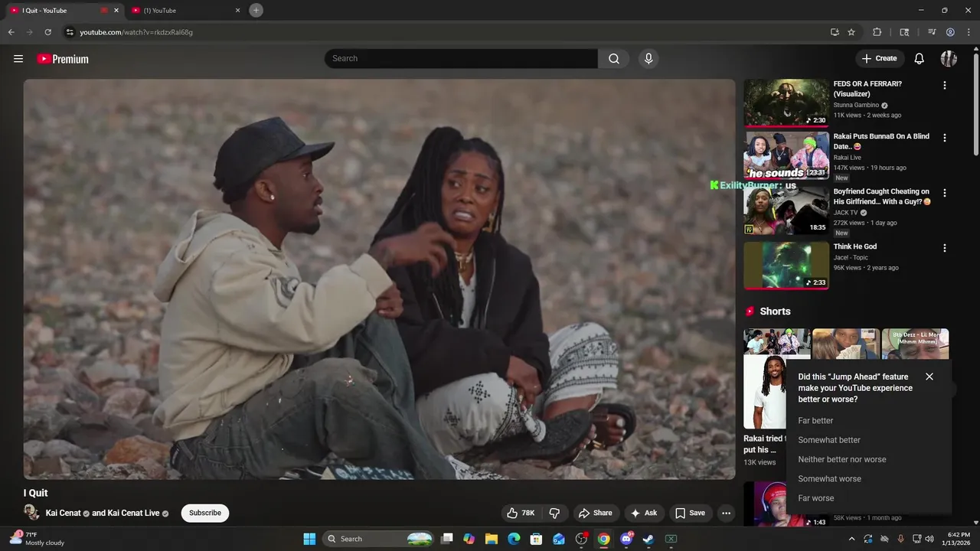The height and width of the screenshot is (551, 980).
Task: Select "Somewhat better" survey option
Action: coord(829,440)
